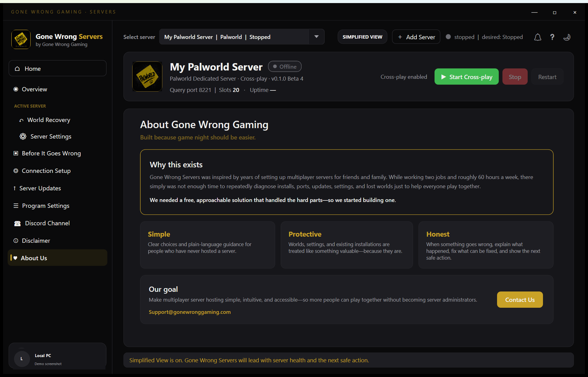The height and width of the screenshot is (377, 588).
Task: Open Server Settings in sidebar
Action: click(58, 136)
